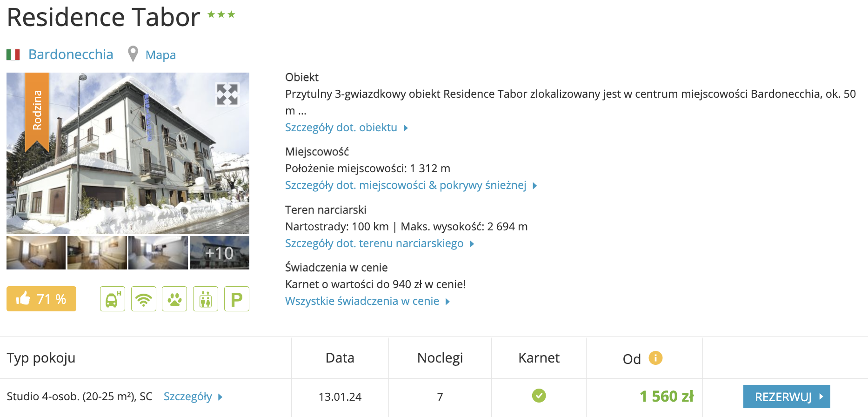Click the Rodzina ribbon on the photo
868x417 pixels.
(37, 112)
